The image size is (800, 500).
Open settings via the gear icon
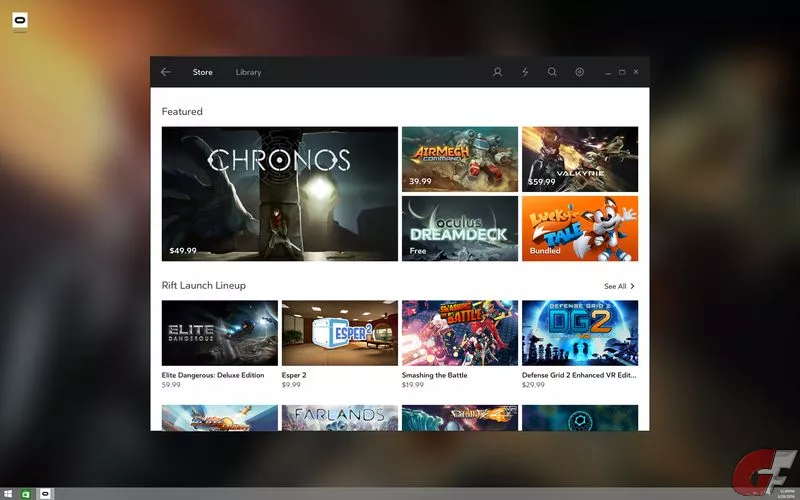[579, 72]
